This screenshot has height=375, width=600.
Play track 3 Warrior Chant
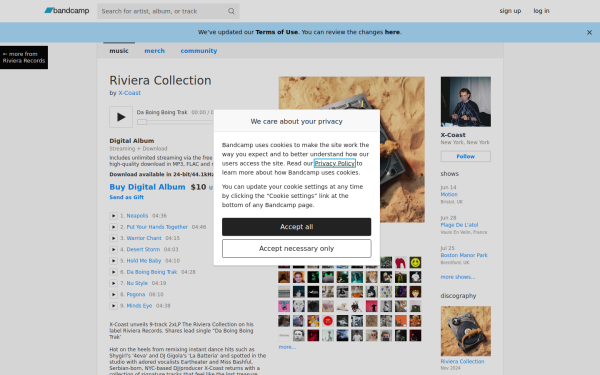click(113, 238)
